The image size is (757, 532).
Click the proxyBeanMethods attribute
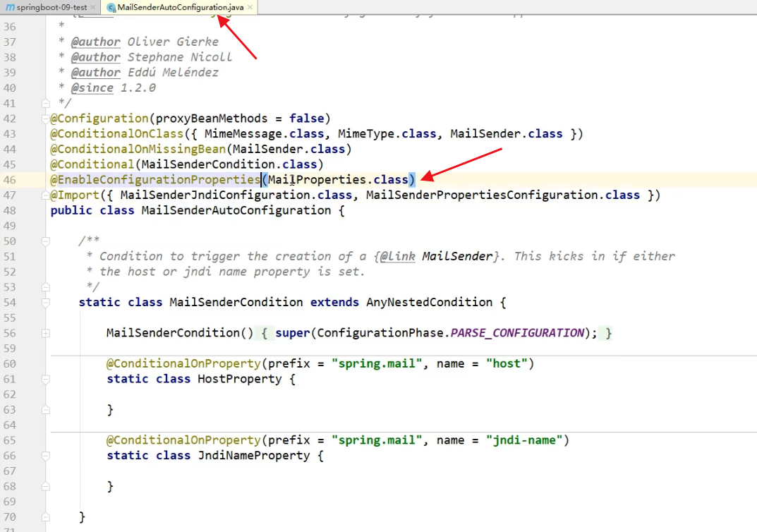212,119
